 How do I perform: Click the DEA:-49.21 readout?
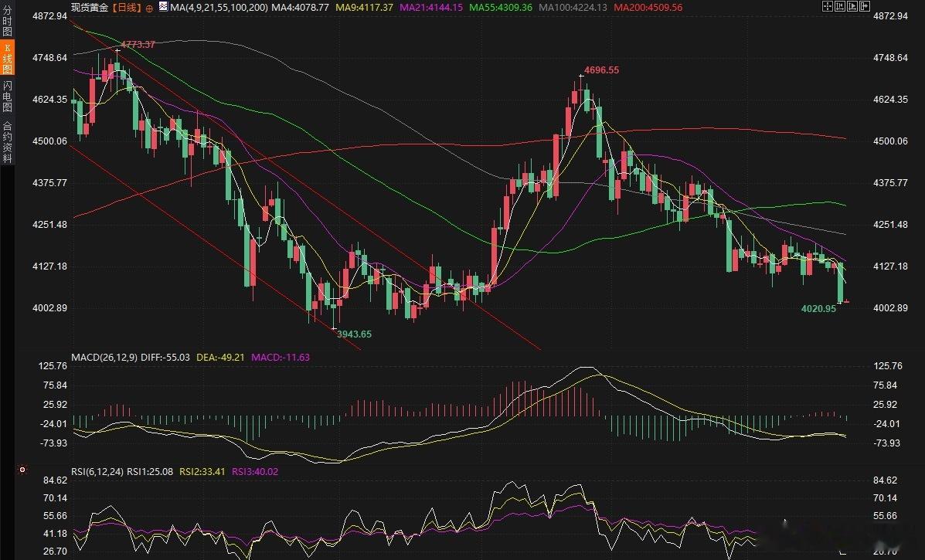pyautogui.click(x=220, y=357)
